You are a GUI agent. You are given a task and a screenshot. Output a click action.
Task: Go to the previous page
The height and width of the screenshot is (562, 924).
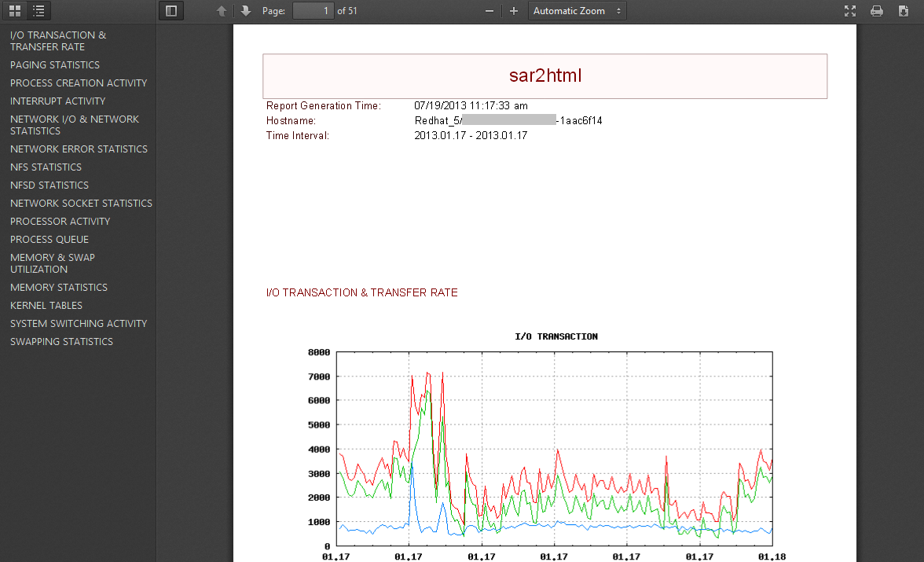[x=222, y=10]
